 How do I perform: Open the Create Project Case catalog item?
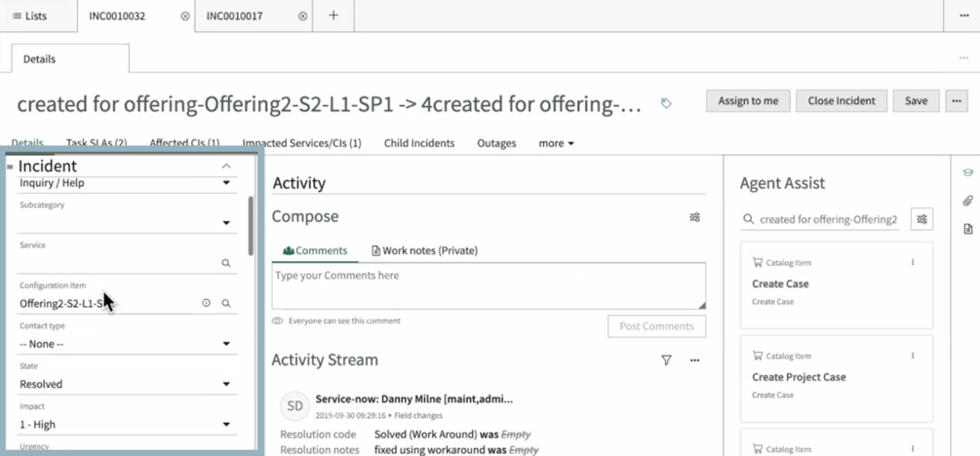pyautogui.click(x=799, y=377)
